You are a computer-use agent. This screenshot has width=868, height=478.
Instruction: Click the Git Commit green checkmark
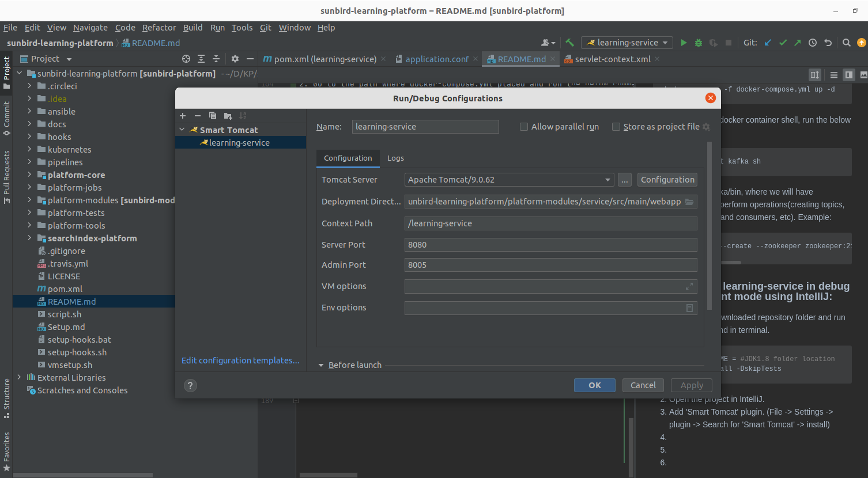tap(783, 43)
